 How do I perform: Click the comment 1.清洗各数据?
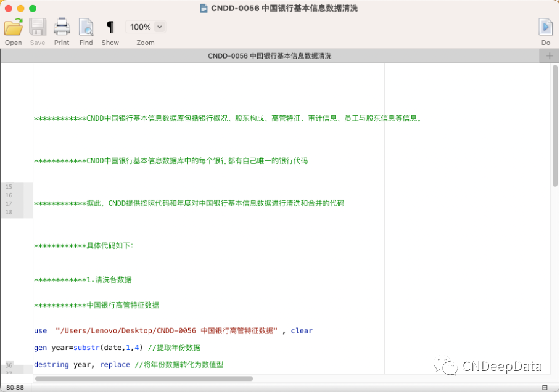(x=83, y=280)
